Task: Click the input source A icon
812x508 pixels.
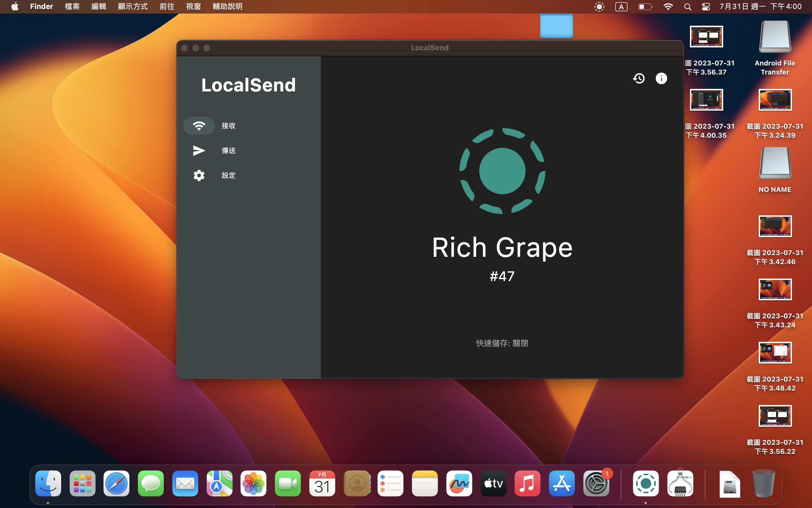Action: pos(621,7)
